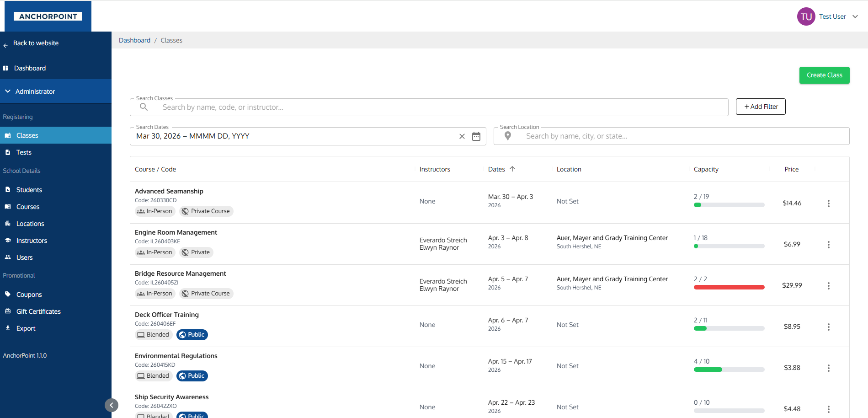The height and width of the screenshot is (418, 868).
Task: Click the sidebar collapse chevron button
Action: pyautogui.click(x=111, y=405)
